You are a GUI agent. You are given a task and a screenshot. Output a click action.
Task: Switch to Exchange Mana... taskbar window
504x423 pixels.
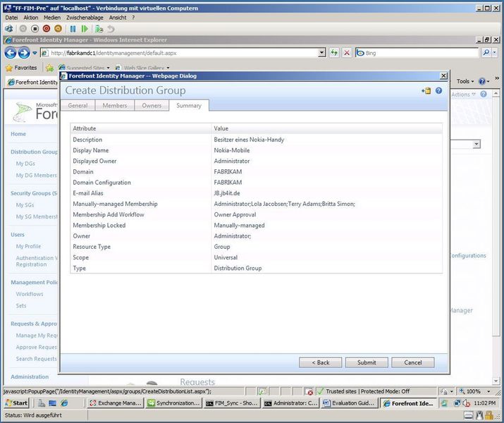[116, 403]
